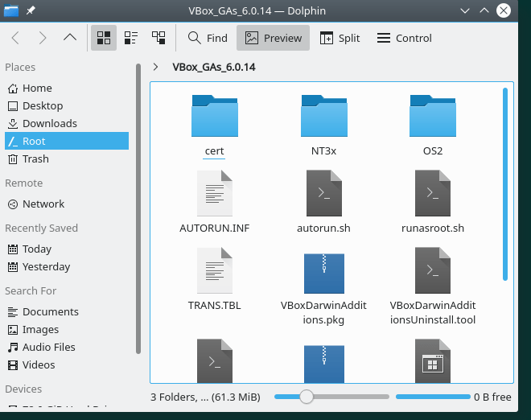Image resolution: width=531 pixels, height=420 pixels.
Task: Expand the breadcrumb chevron before VBox_GAs_6.0.14
Action: (155, 67)
